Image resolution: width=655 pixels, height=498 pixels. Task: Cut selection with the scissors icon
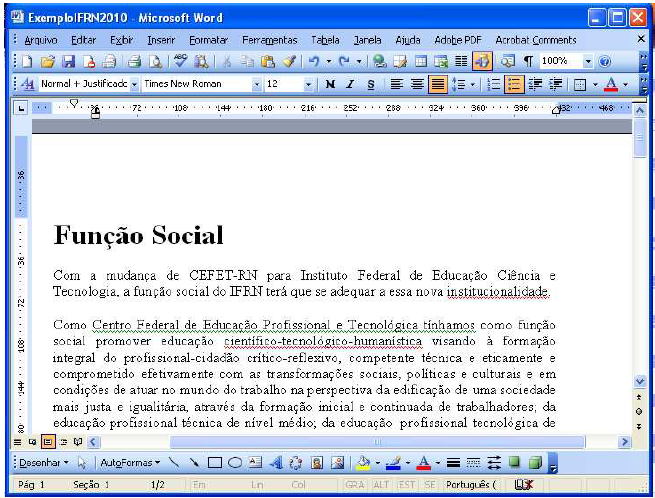click(x=227, y=62)
